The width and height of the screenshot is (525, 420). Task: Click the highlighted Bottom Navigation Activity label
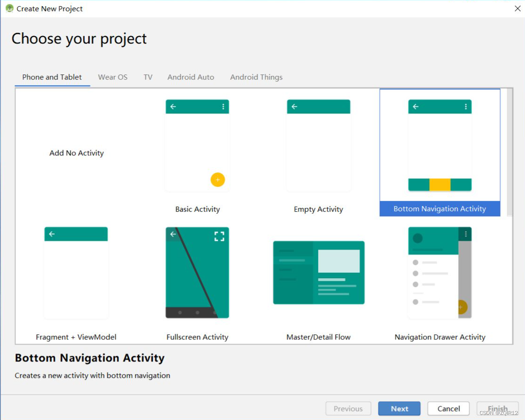click(x=440, y=209)
